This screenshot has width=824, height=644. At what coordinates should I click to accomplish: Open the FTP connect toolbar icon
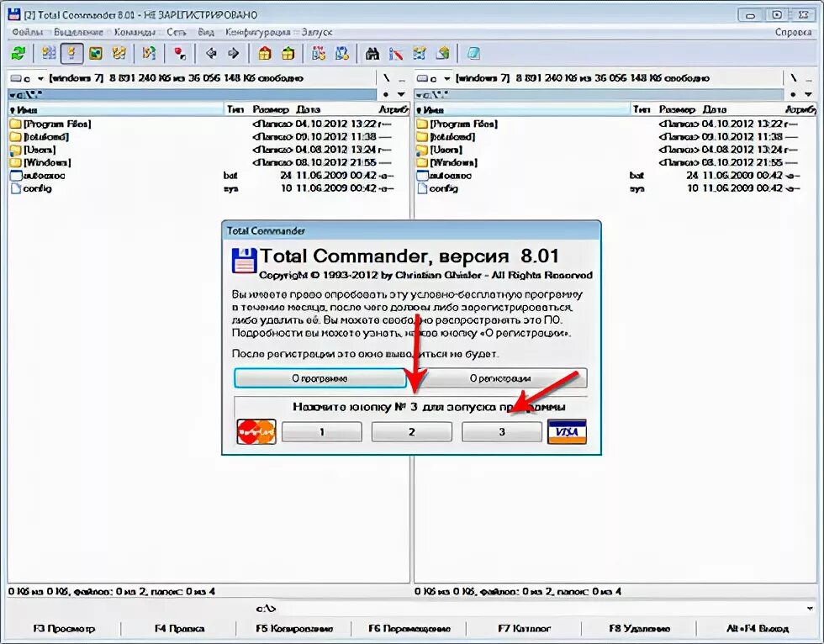click(x=319, y=53)
